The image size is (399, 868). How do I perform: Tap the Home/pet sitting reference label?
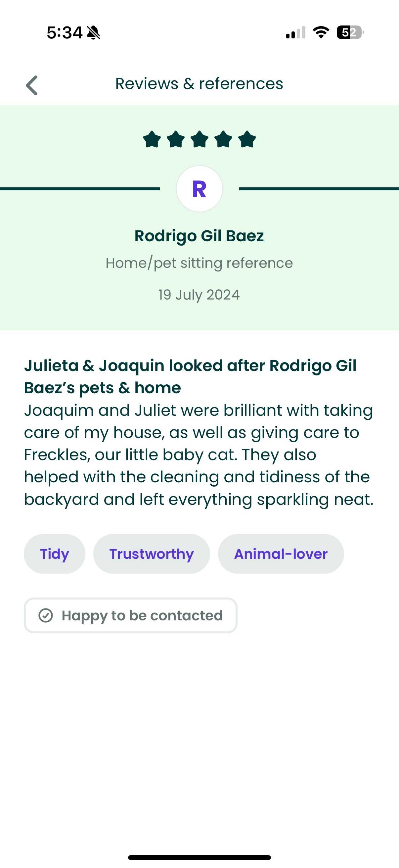[x=199, y=263]
